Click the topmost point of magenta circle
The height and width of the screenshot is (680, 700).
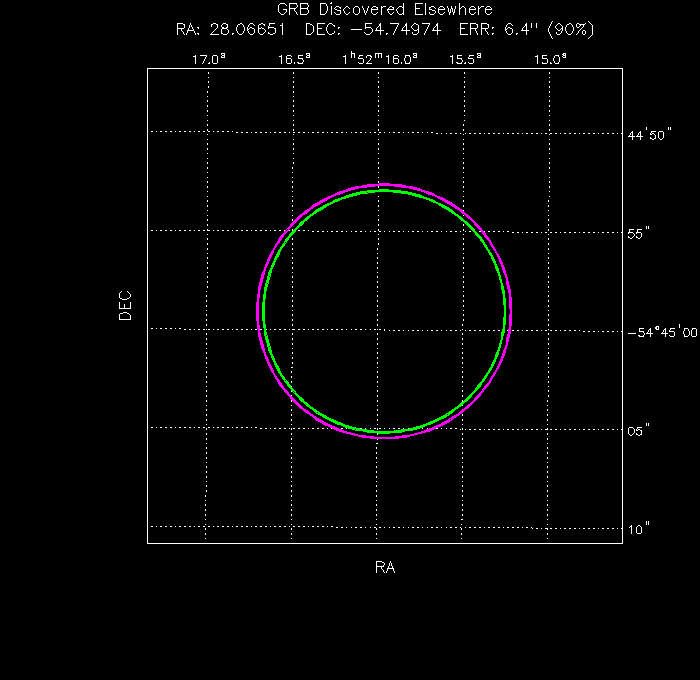point(384,185)
